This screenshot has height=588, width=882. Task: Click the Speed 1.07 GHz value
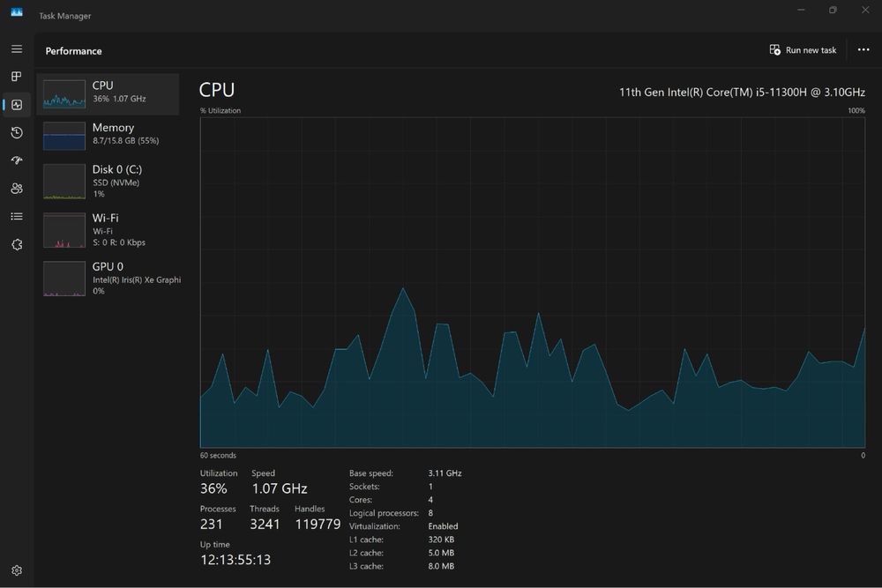(279, 488)
